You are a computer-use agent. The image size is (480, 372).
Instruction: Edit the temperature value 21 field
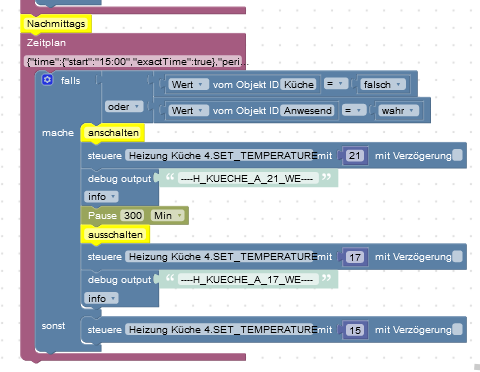355,156
